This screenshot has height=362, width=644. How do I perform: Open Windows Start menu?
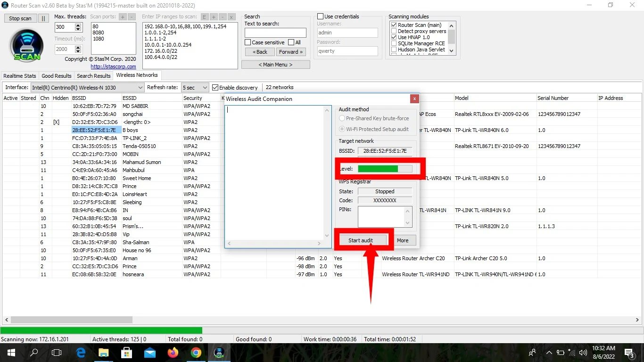tap(10, 353)
